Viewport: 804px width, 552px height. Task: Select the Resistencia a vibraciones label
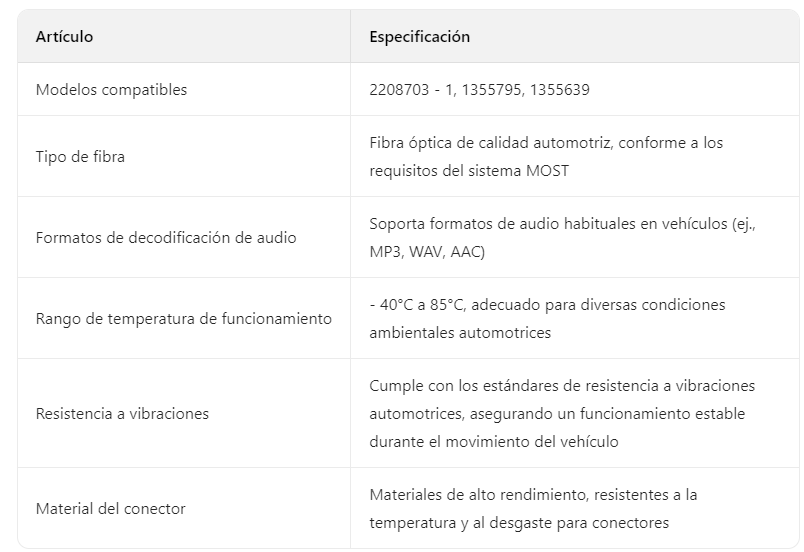122,413
